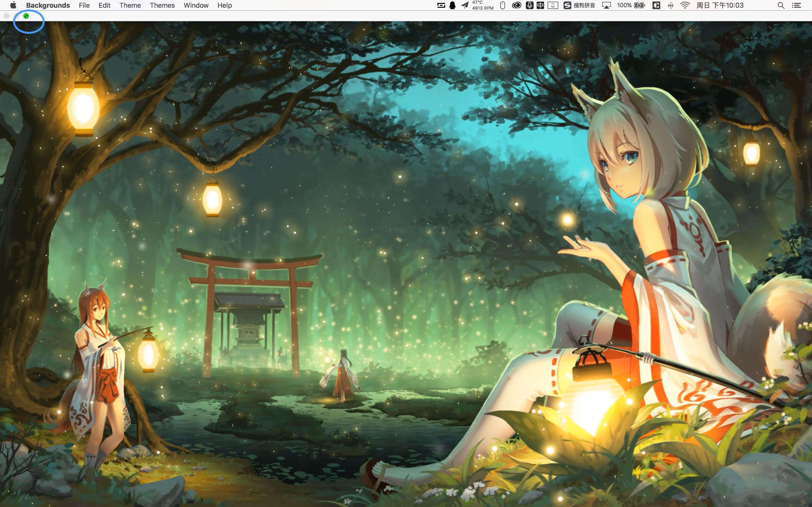
Task: Open the Help menu
Action: [225, 5]
